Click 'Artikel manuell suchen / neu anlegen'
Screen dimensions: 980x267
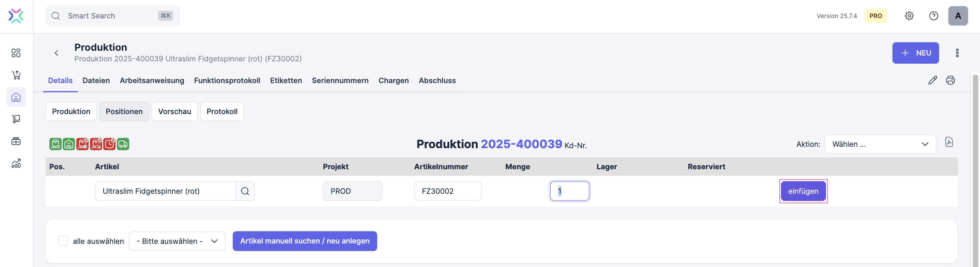click(304, 241)
